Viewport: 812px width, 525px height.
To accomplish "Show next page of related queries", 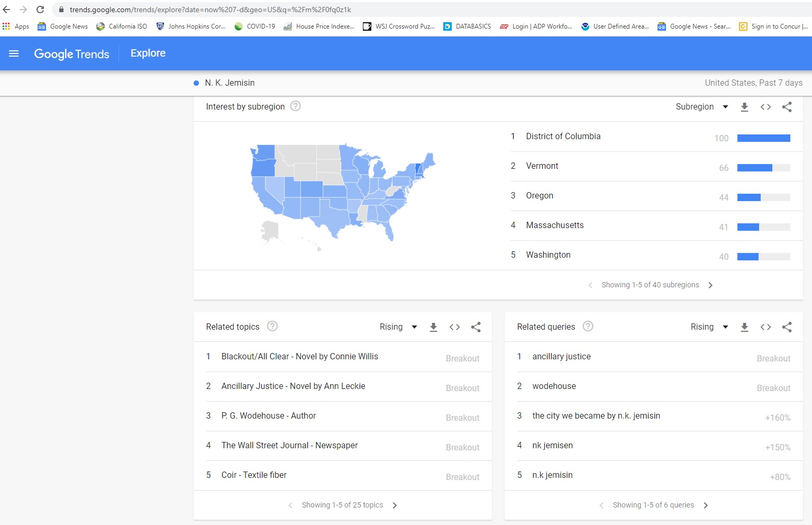I will pos(706,505).
